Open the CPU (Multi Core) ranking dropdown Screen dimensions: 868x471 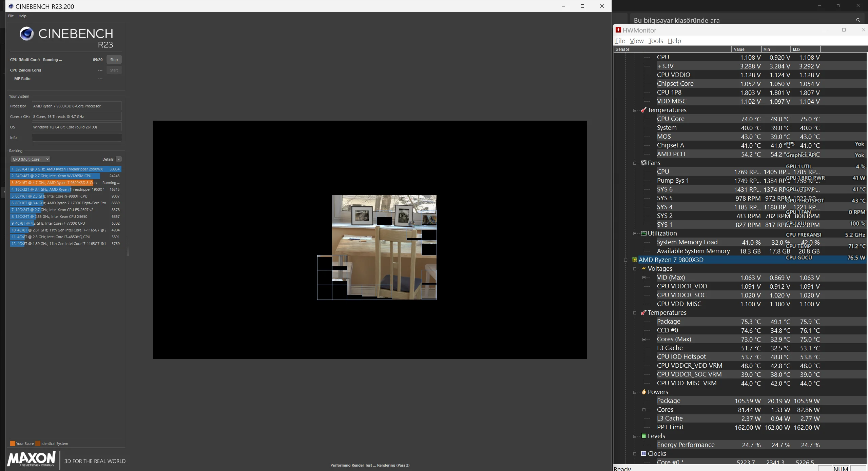tap(30, 159)
